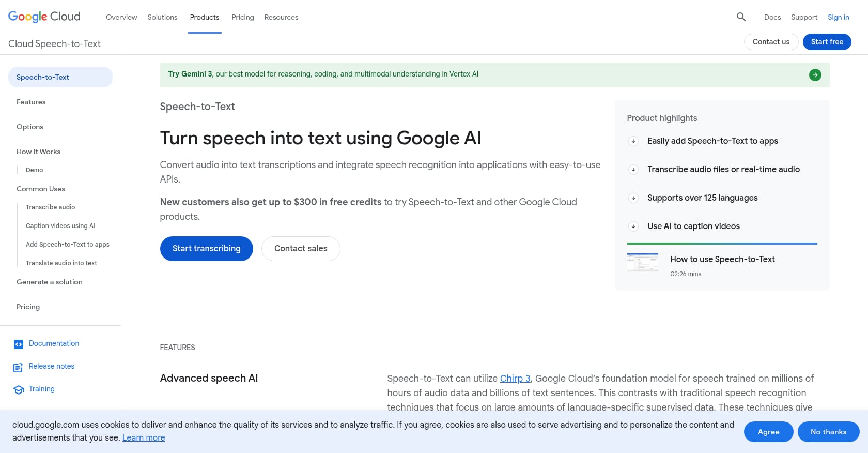Decline cookies with No thanks
Image resolution: width=868 pixels, height=453 pixels.
pyautogui.click(x=828, y=432)
